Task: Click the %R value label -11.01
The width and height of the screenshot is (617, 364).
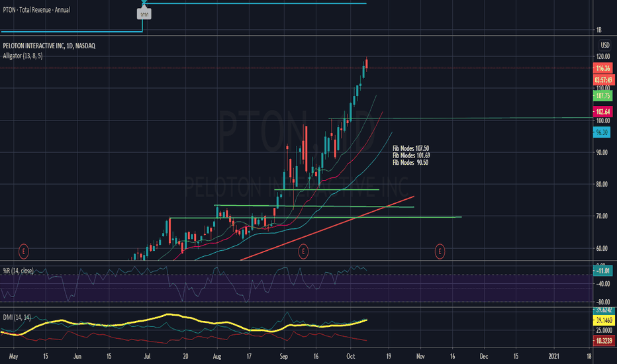Action: pos(603,271)
